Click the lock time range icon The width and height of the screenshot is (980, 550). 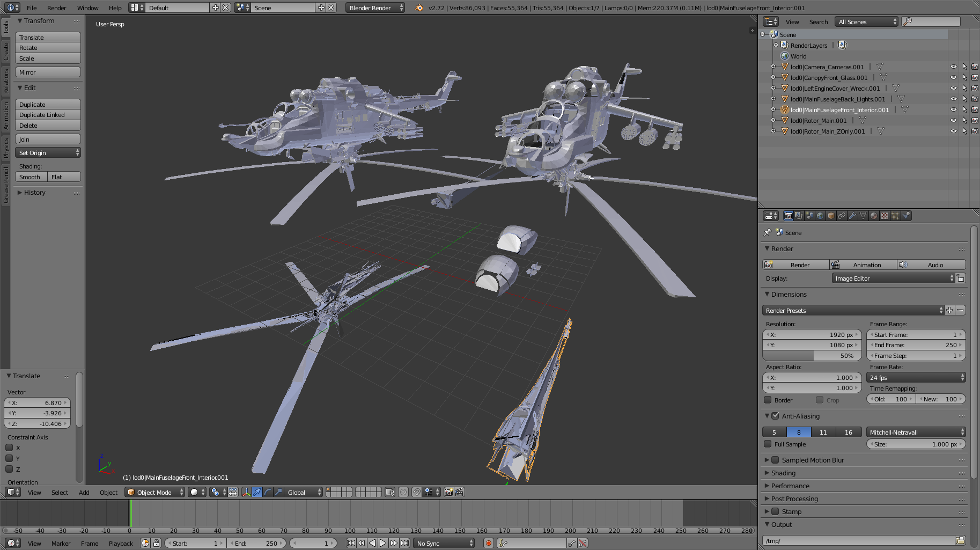(x=156, y=543)
